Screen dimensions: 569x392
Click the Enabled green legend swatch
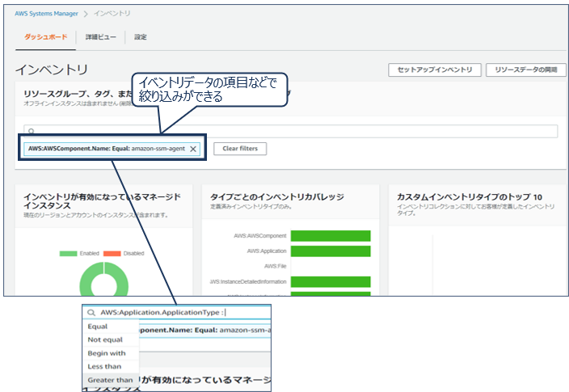click(x=68, y=253)
